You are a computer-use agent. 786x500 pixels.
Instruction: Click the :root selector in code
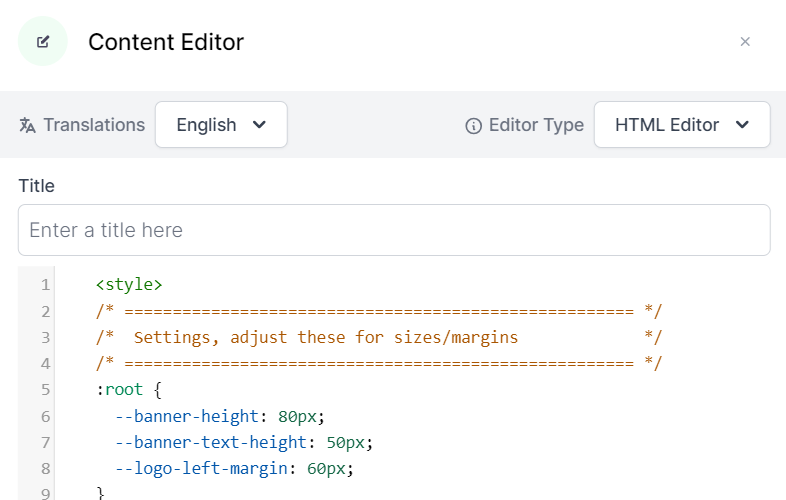point(120,389)
